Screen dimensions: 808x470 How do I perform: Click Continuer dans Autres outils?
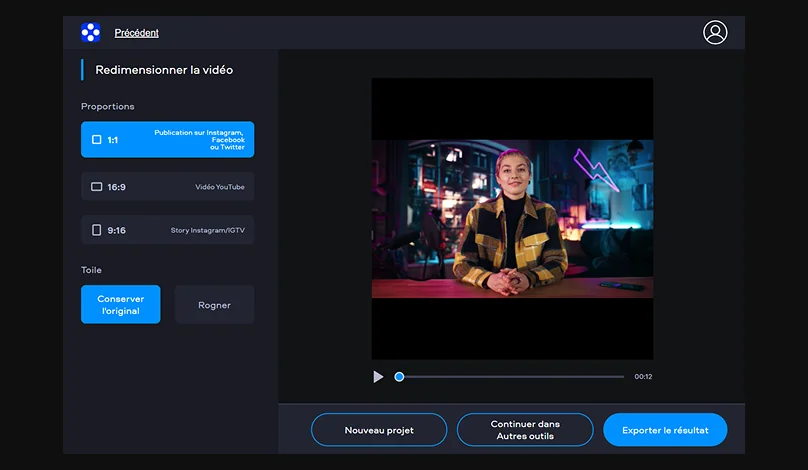[525, 430]
